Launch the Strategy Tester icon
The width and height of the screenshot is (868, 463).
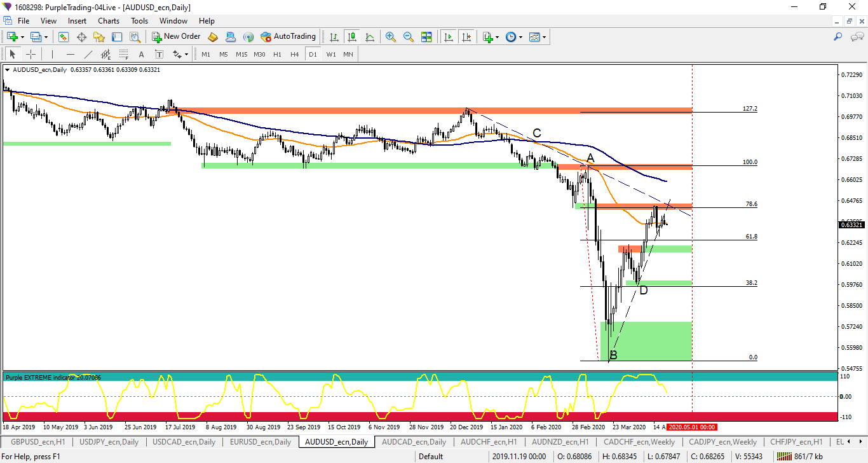tap(135, 37)
